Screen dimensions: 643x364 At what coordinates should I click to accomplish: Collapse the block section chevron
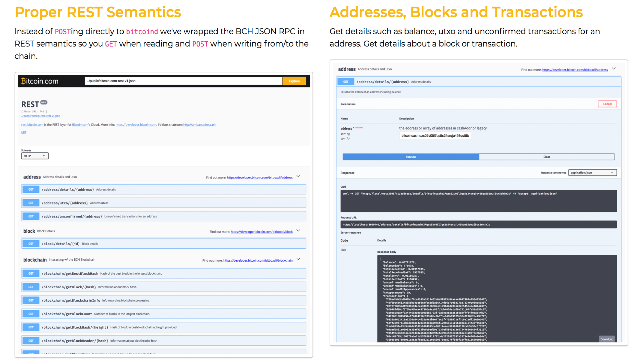(x=298, y=231)
